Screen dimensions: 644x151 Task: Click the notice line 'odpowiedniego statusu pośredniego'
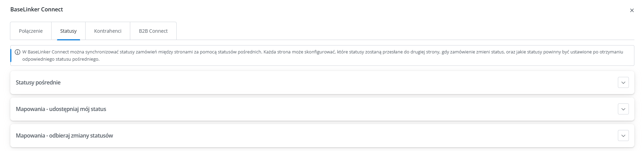tap(61, 59)
